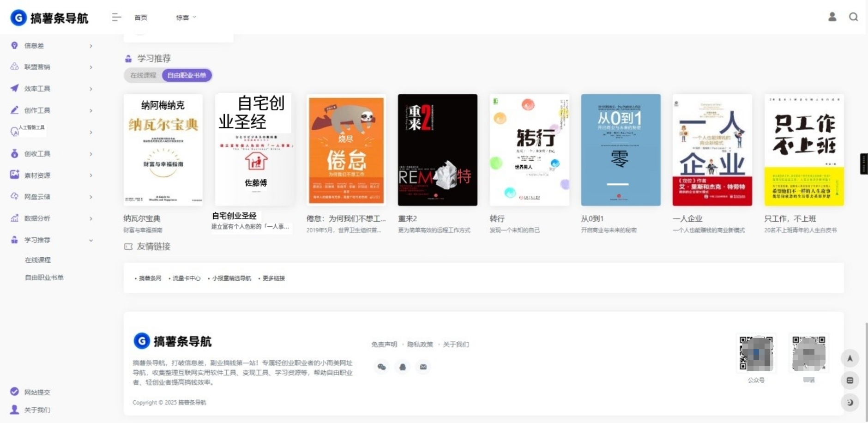Screen dimensions: 868x423
Task: Click the QQ penguin icon in footer
Action: coord(403,367)
